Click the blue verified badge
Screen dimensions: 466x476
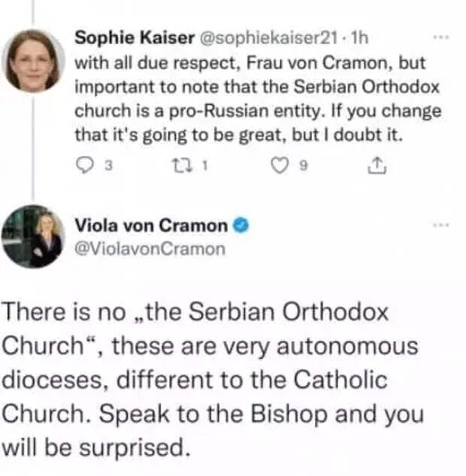point(241,226)
